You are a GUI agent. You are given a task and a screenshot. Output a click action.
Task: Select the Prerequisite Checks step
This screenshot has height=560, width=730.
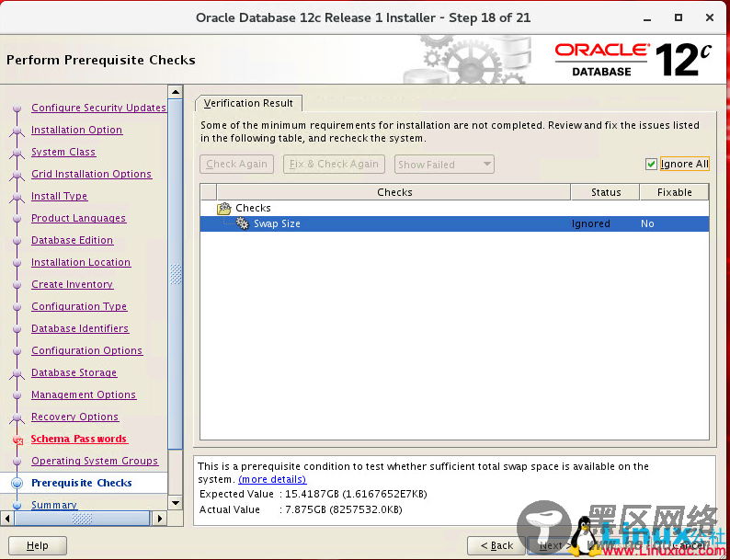tap(82, 483)
